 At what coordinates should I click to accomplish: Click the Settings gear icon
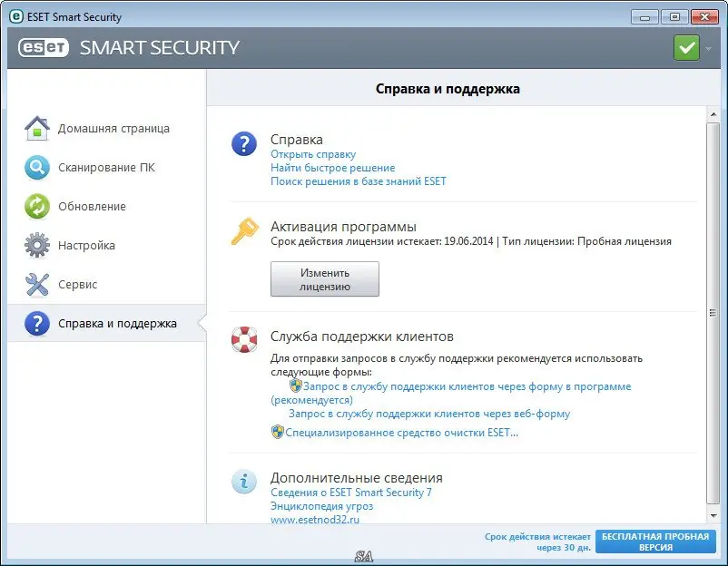pos(36,246)
